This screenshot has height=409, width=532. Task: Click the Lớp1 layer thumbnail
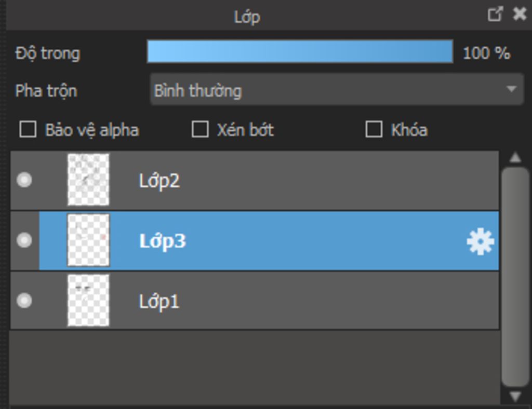point(88,301)
